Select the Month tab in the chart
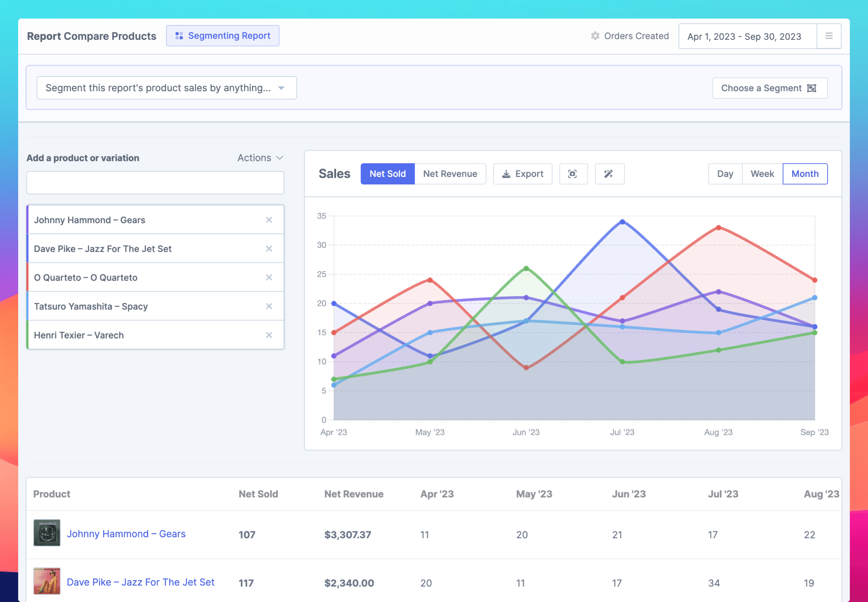Image resolution: width=868 pixels, height=602 pixels. coord(805,174)
